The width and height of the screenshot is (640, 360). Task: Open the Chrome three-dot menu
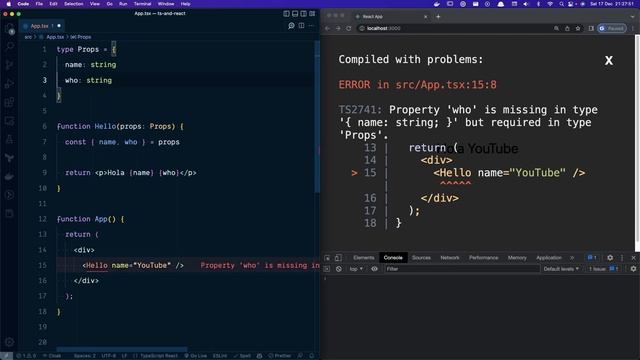pyautogui.click(x=633, y=28)
